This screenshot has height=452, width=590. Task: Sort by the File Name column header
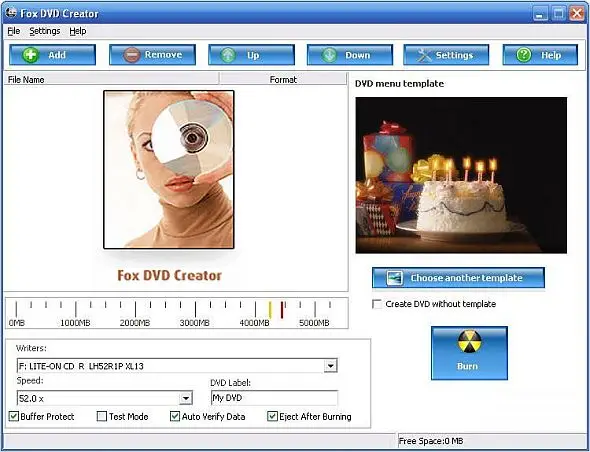pyautogui.click(x=111, y=79)
